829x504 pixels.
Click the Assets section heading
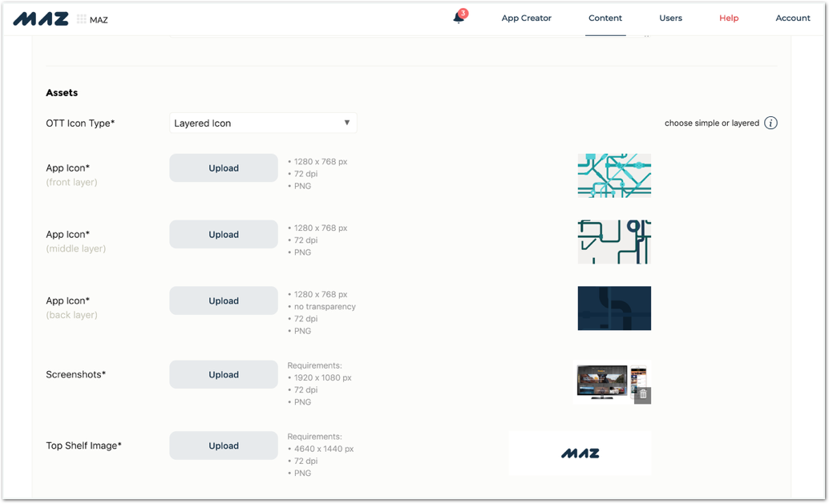pyautogui.click(x=62, y=93)
